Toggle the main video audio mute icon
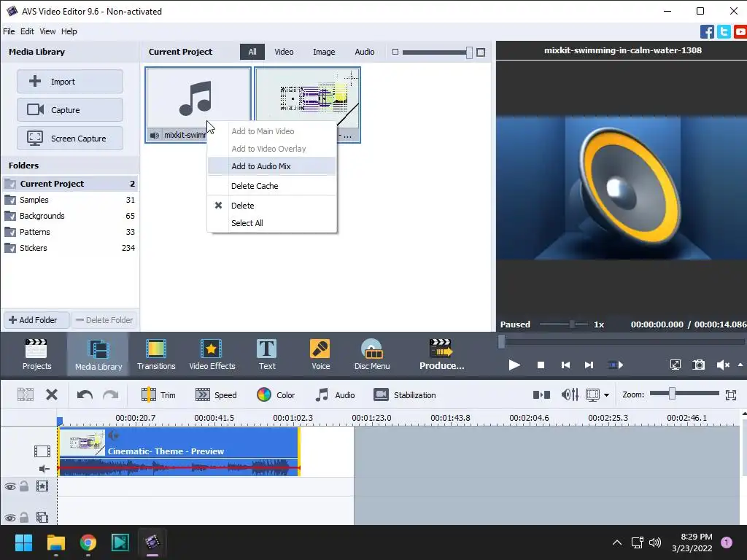 coord(44,469)
